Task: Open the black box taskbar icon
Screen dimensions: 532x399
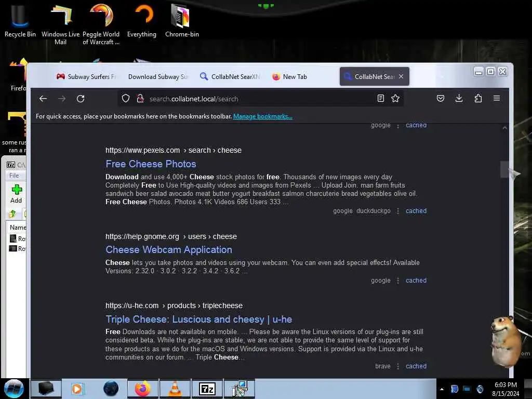Action: [46, 389]
